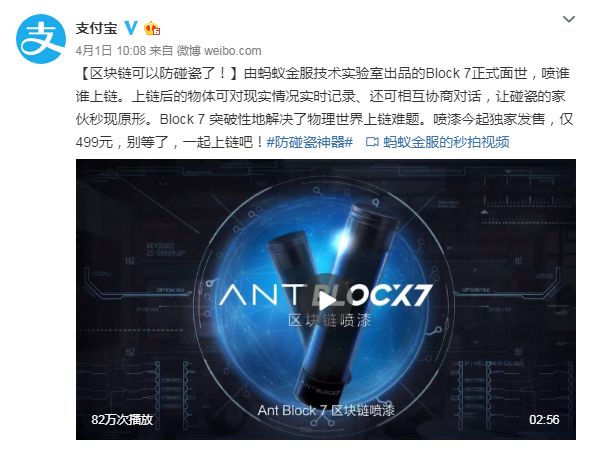Click the 82万次播放 view count label
589x454 pixels.
pos(122,419)
